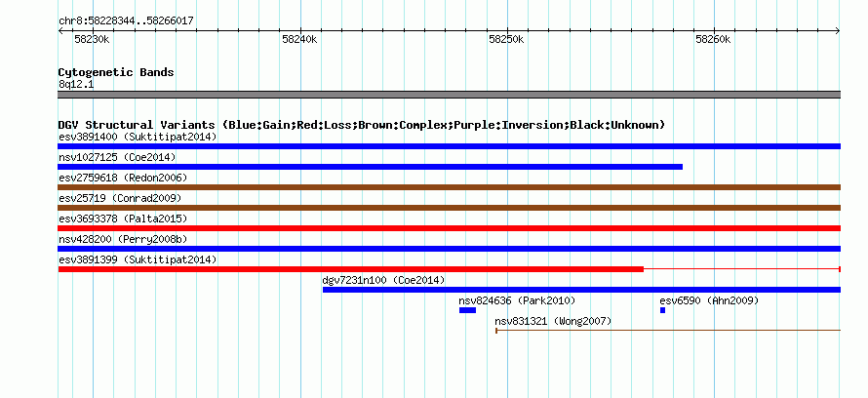Click the Cytogenetic Bands track title
This screenshot has height=398, width=868.
(116, 72)
